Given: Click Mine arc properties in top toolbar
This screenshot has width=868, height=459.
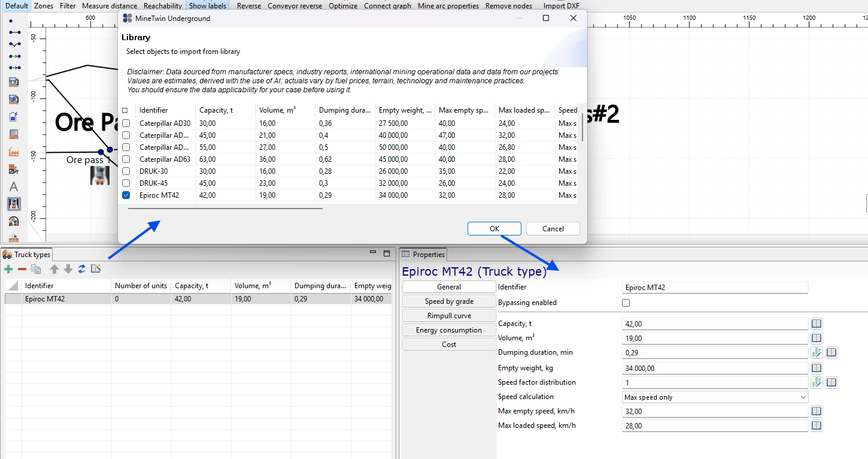Looking at the screenshot, I should (x=448, y=5).
